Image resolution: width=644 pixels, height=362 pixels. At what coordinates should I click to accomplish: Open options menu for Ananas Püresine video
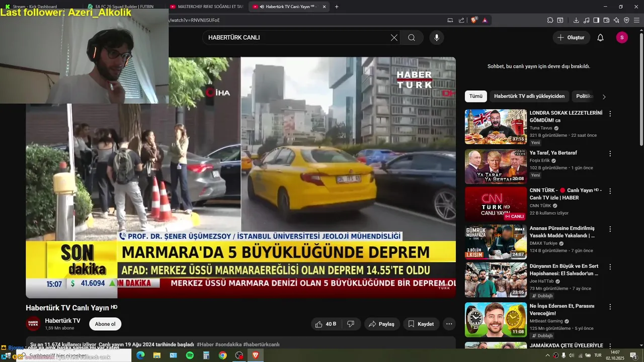610,229
